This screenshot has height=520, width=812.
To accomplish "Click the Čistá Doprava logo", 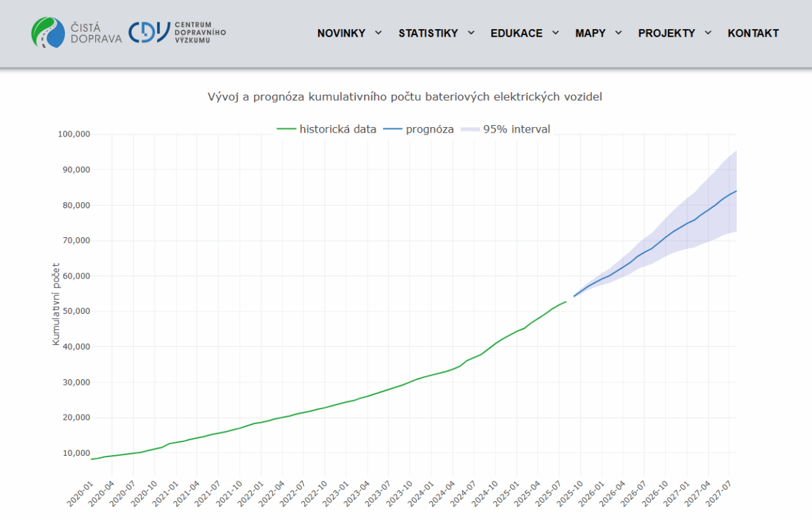I will point(76,32).
